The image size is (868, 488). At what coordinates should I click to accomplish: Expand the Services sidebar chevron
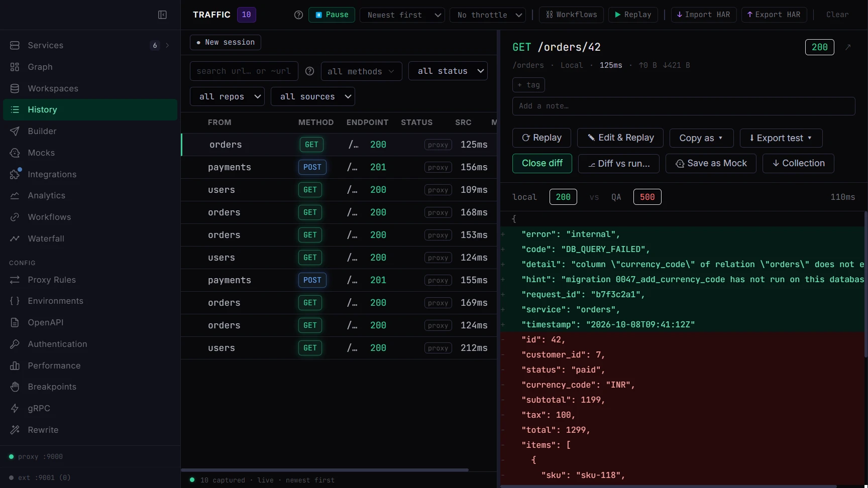(x=167, y=45)
